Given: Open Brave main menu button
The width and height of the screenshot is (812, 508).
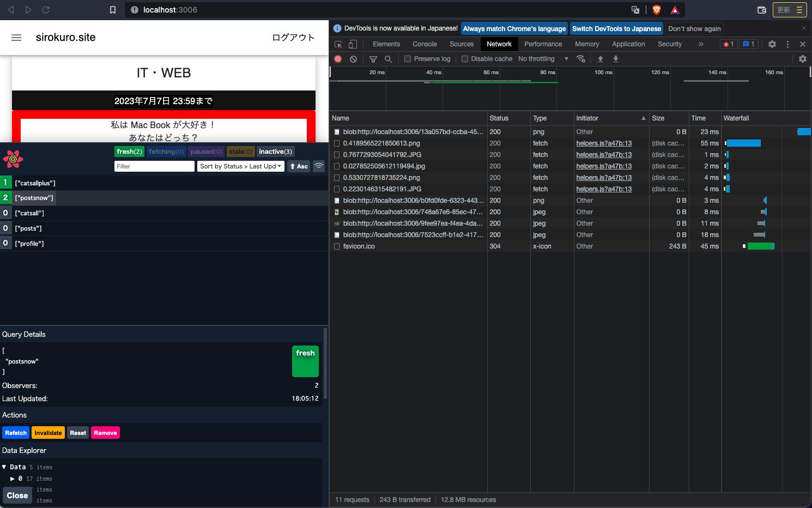Looking at the screenshot, I should click(x=790, y=10).
